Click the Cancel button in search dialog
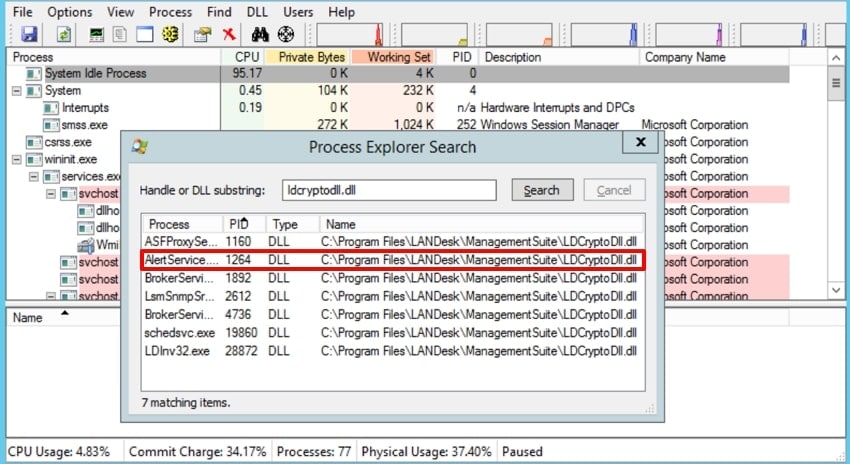The image size is (850, 464). (x=614, y=190)
